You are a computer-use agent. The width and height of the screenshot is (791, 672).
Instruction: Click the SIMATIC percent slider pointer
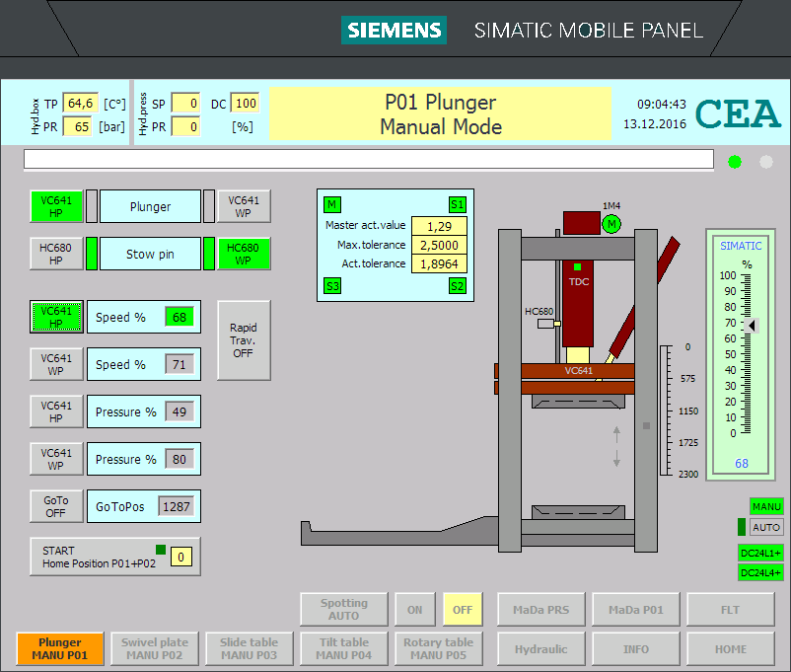[753, 326]
